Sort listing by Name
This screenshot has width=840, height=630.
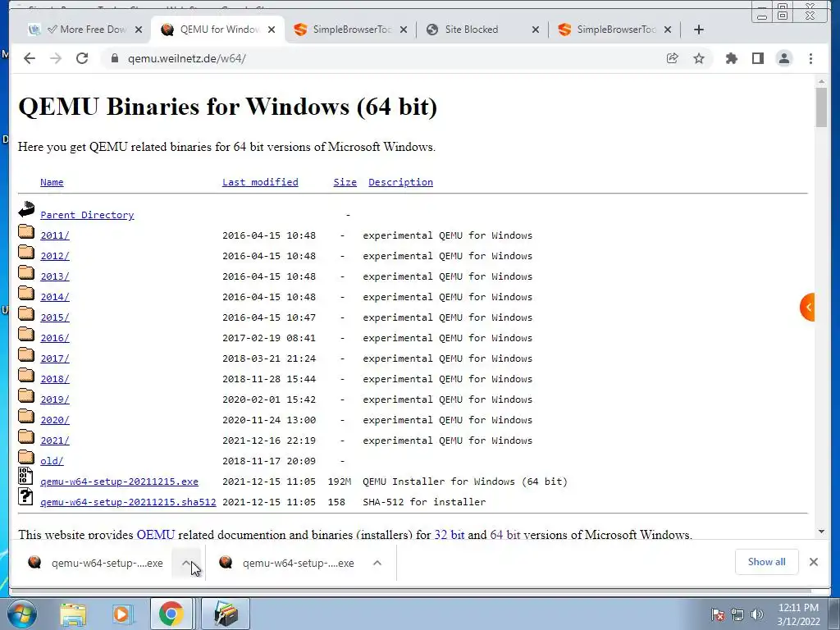click(52, 182)
